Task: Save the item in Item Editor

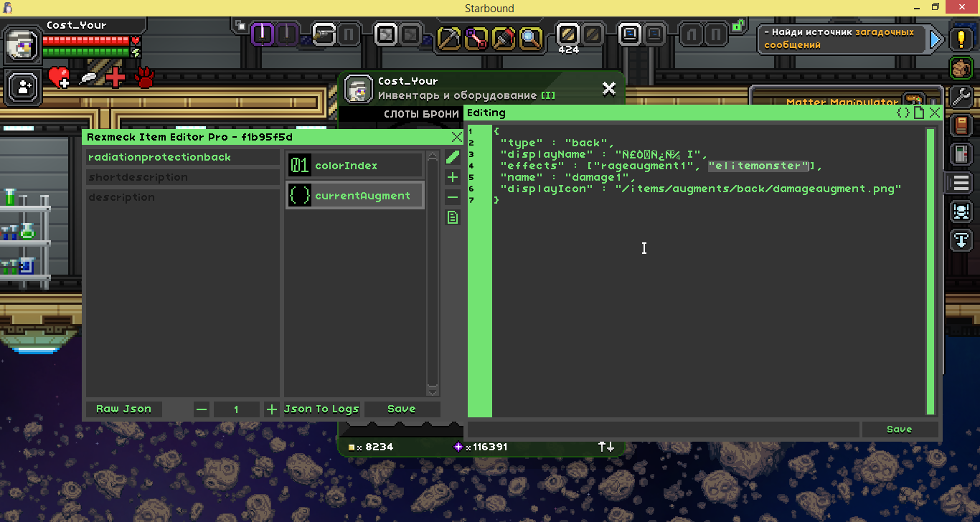Action: click(402, 409)
